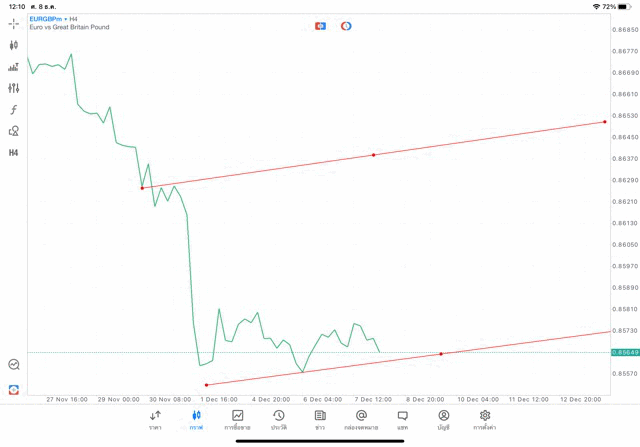Tap the red and blue circle icon
This screenshot has width=640, height=447.
coord(346,25)
